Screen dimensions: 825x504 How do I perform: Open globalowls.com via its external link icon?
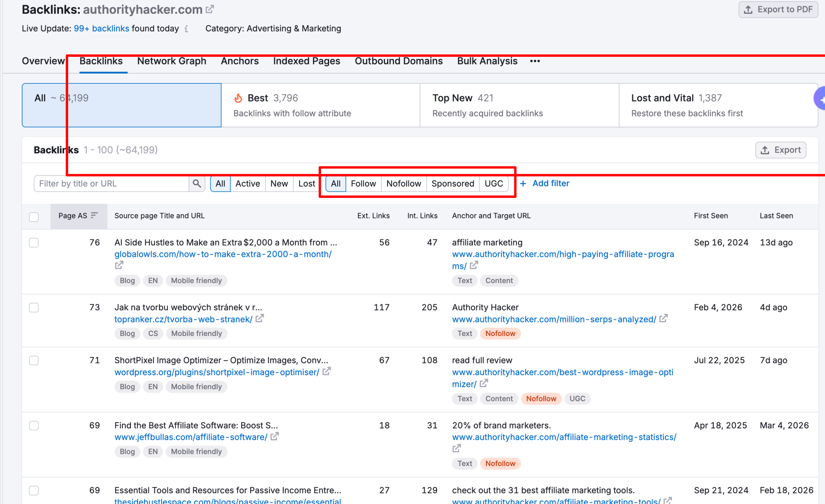119,265
